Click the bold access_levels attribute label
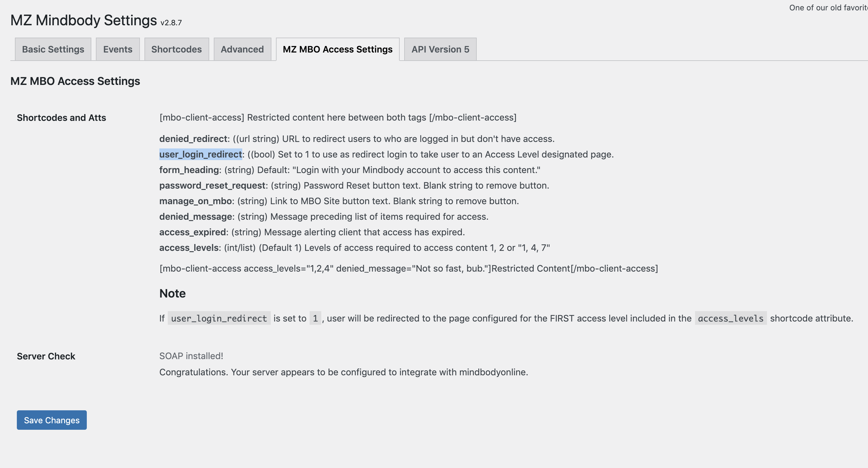This screenshot has width=868, height=468. click(x=189, y=248)
